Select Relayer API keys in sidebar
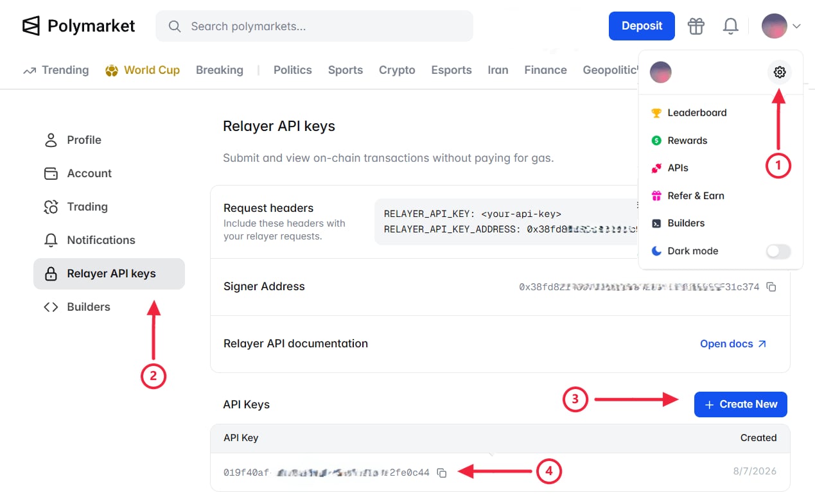This screenshot has width=815, height=504. point(109,274)
